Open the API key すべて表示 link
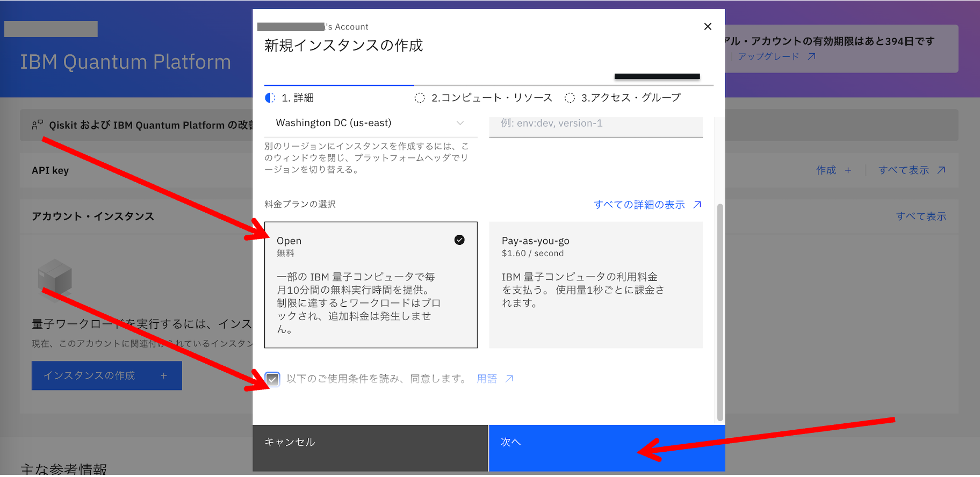Screen dimensions: 980x477 (912, 170)
